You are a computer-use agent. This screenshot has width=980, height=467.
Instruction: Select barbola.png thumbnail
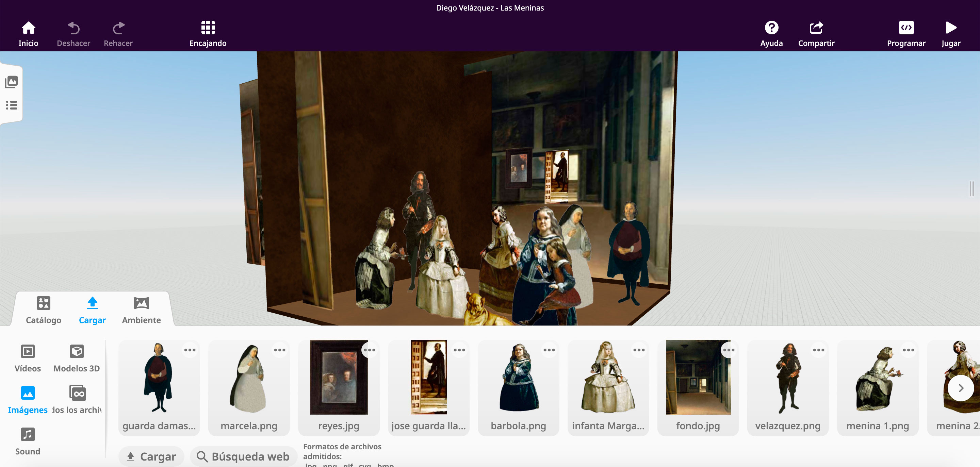click(x=518, y=388)
